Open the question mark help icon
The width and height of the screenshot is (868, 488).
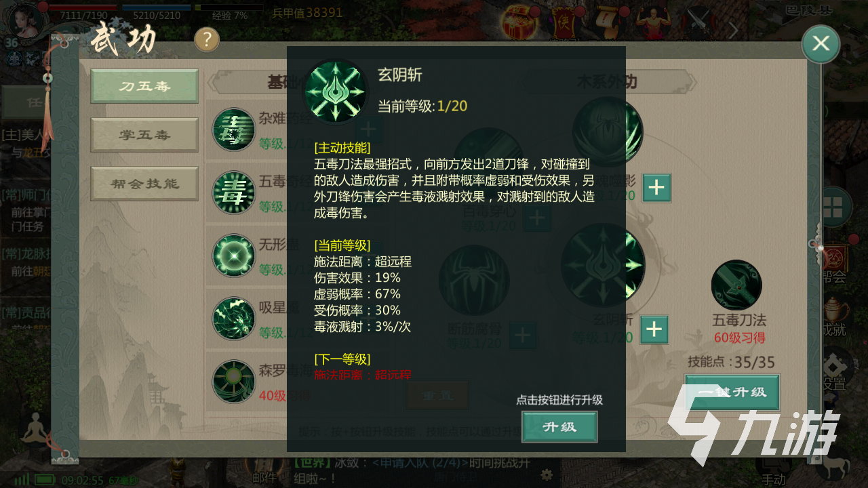click(207, 40)
